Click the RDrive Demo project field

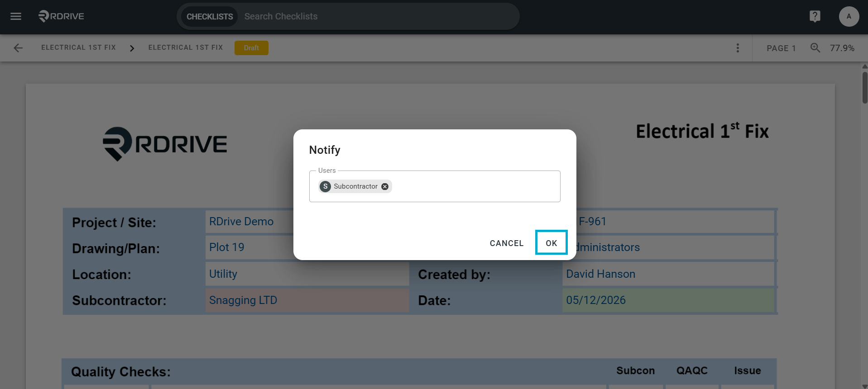pos(249,222)
